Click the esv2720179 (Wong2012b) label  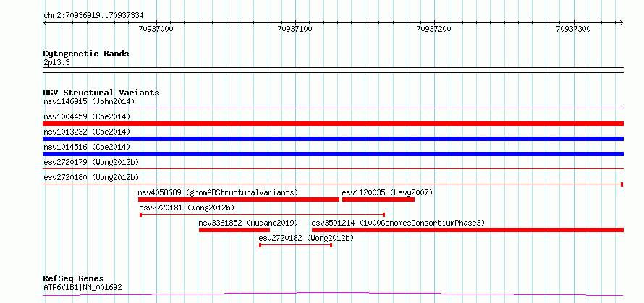click(x=91, y=162)
